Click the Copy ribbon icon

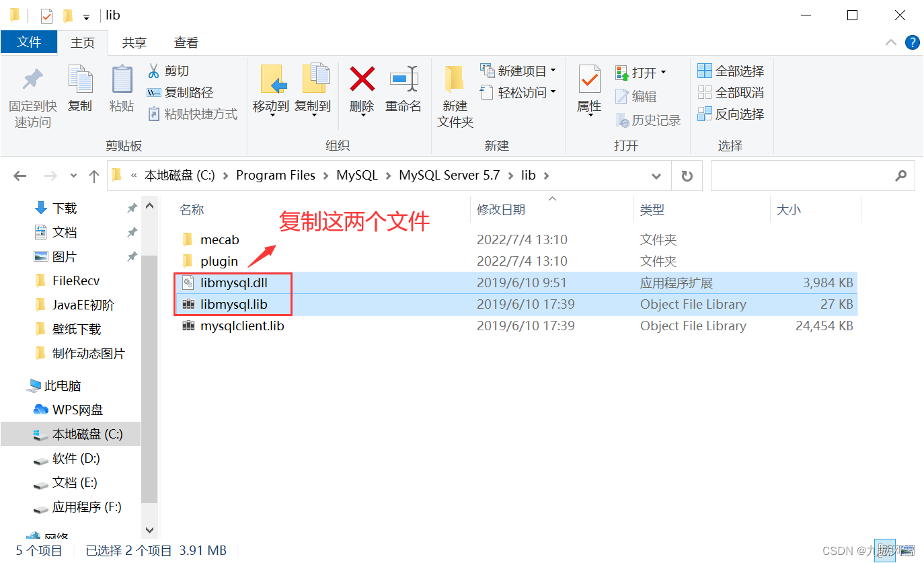[80, 80]
